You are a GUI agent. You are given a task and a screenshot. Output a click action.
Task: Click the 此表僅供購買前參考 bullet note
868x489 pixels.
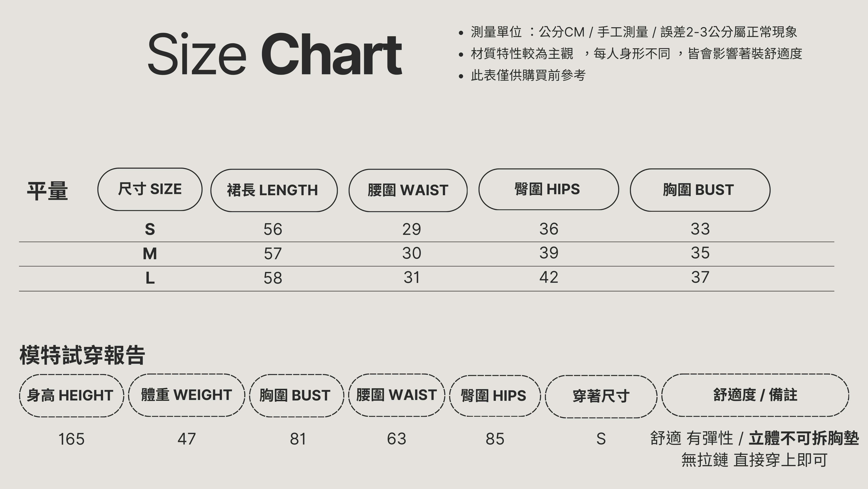pos(528,75)
